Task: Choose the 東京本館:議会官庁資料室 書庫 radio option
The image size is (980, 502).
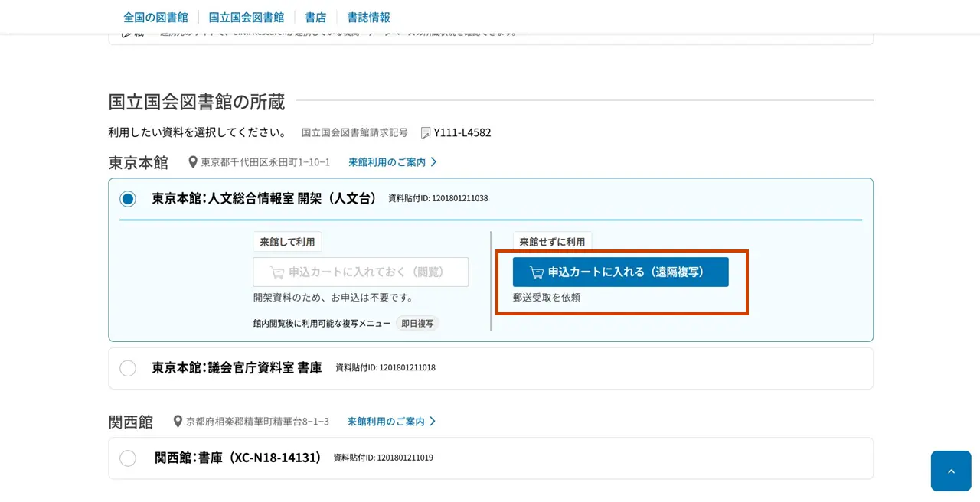Action: 128,368
